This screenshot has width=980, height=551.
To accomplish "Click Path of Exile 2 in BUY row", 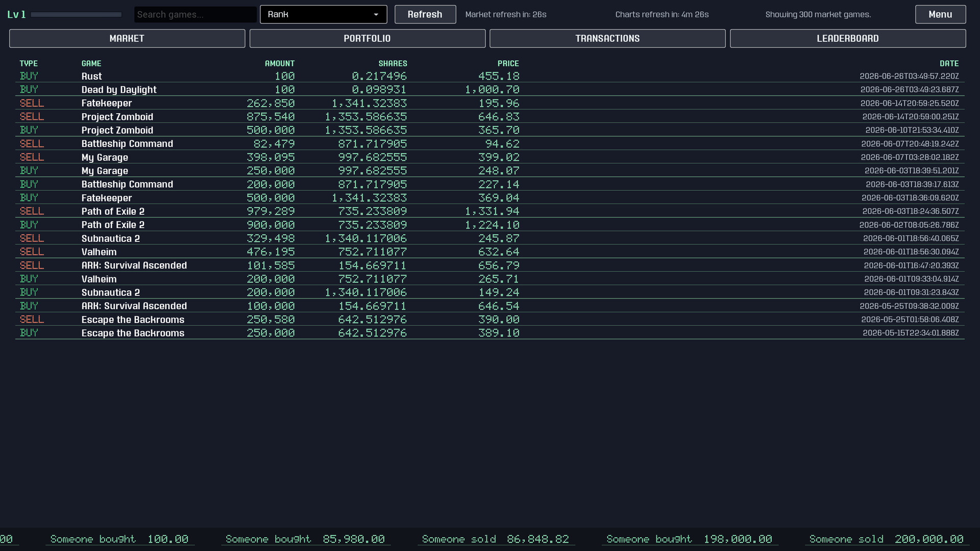I will pos(113,225).
